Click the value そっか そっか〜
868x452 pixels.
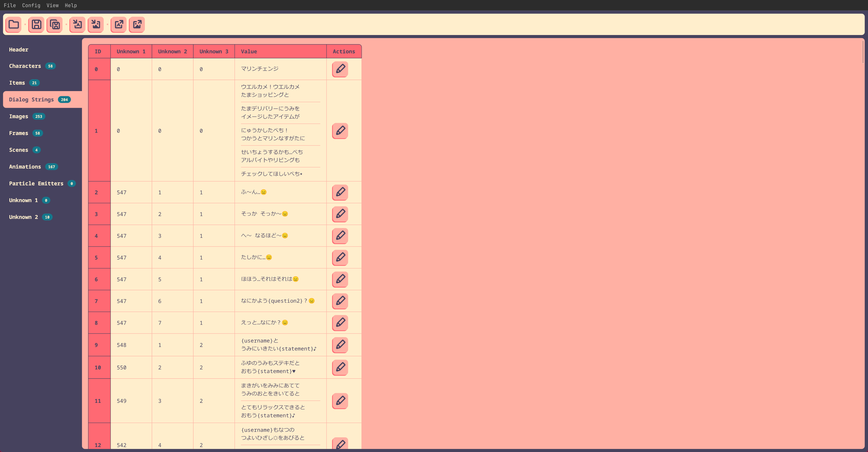pos(264,214)
